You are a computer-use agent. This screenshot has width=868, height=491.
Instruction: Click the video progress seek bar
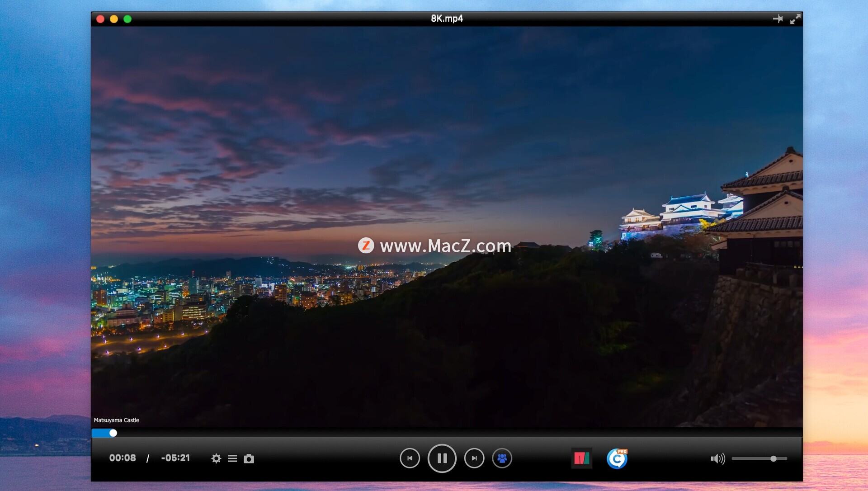click(x=447, y=433)
